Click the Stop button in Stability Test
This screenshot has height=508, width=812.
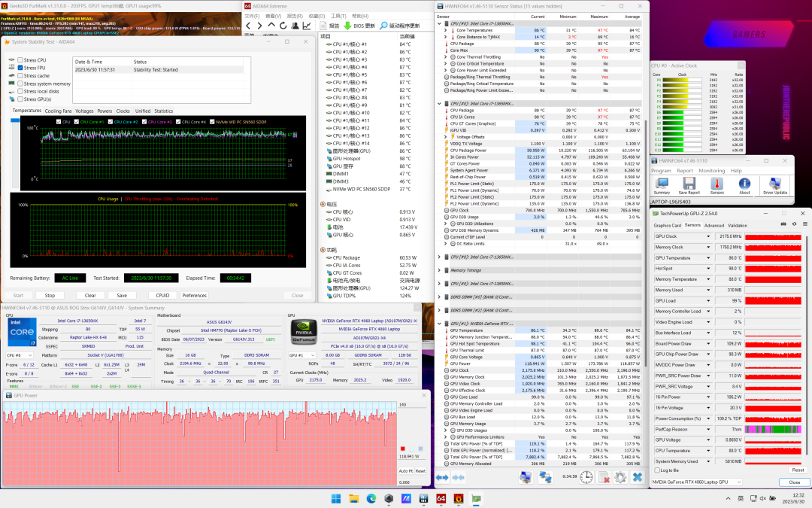50,296
